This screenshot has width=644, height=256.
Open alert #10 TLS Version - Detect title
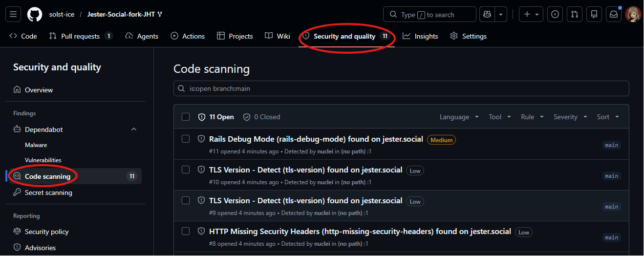[305, 170]
